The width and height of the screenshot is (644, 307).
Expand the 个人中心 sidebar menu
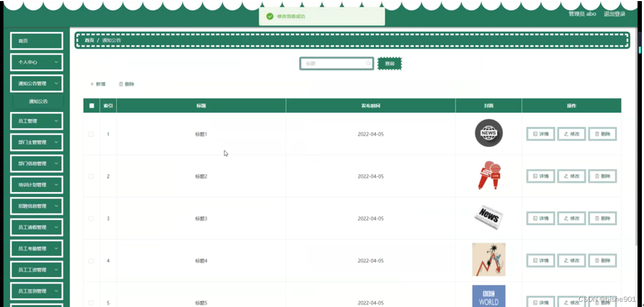tap(37, 62)
